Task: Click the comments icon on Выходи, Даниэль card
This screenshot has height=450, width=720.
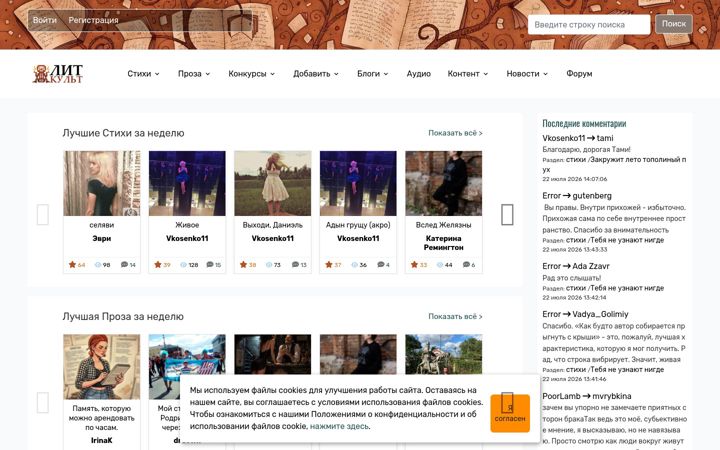Action: coord(295,264)
